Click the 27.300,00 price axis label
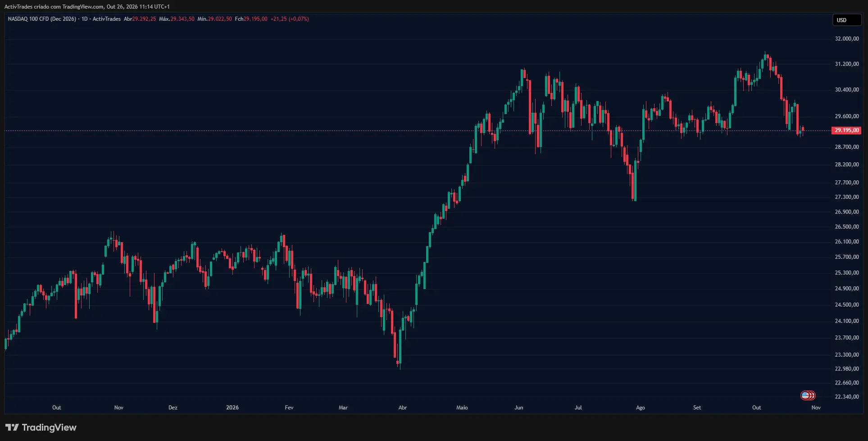This screenshot has width=868, height=441. [847, 197]
